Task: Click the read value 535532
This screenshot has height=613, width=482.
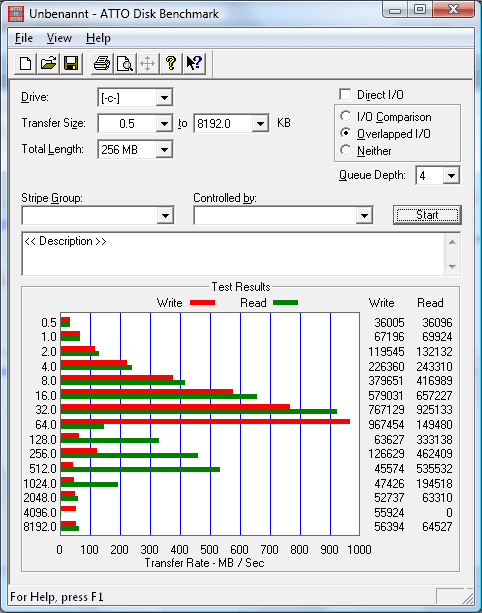Action: [434, 468]
